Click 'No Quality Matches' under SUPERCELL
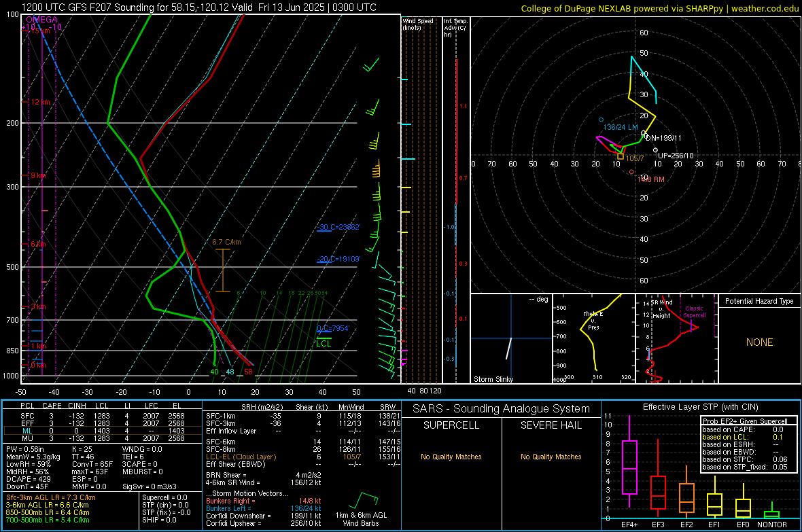Image resolution: width=802 pixels, height=532 pixels. tap(451, 457)
